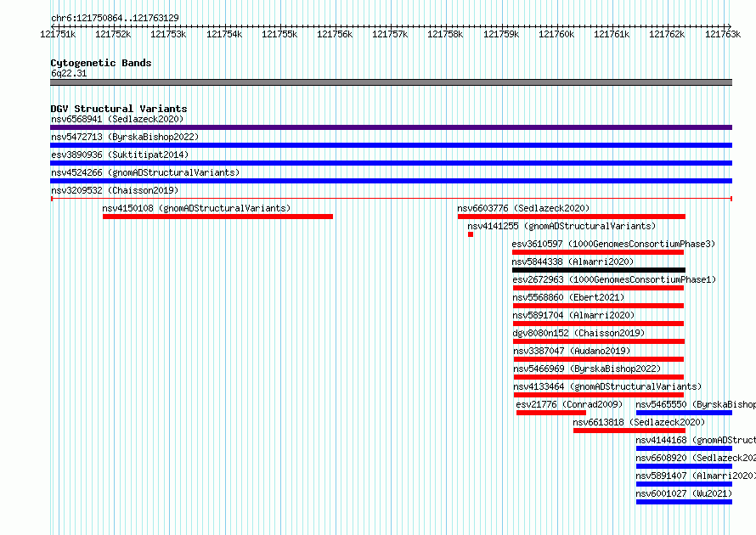Select the purple nsv6568941 variant bar

point(391,127)
